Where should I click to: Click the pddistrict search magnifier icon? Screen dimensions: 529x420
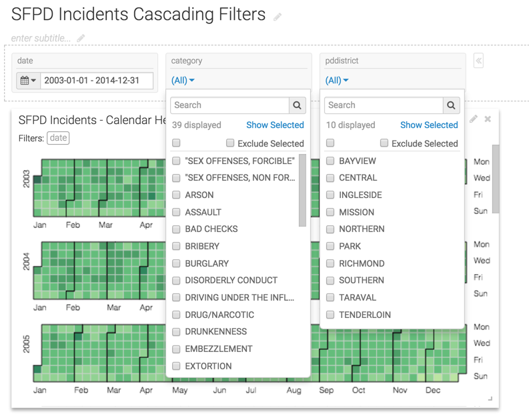tap(452, 105)
